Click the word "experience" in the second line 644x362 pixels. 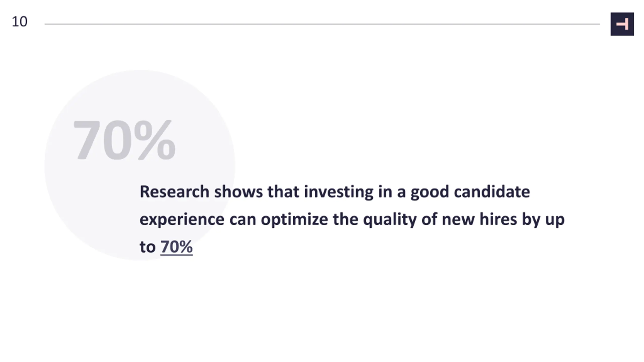(182, 219)
